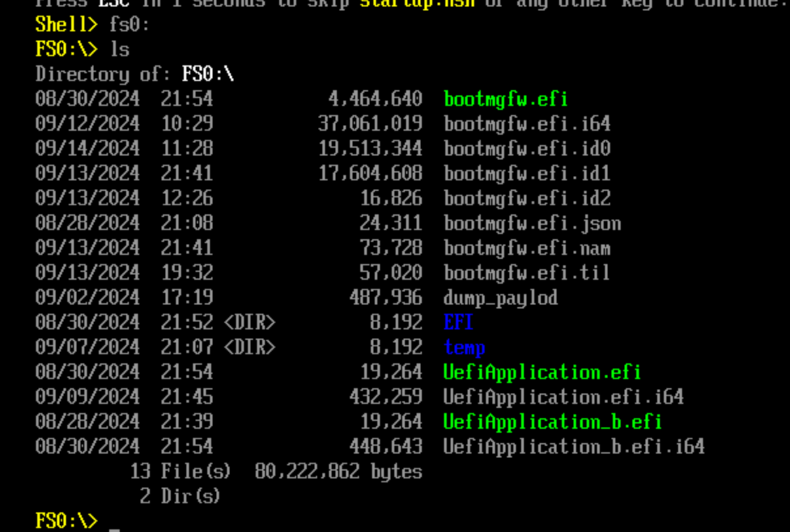This screenshot has height=532, width=790.
Task: Click the green UefiApplication.efi file name
Action: [542, 373]
